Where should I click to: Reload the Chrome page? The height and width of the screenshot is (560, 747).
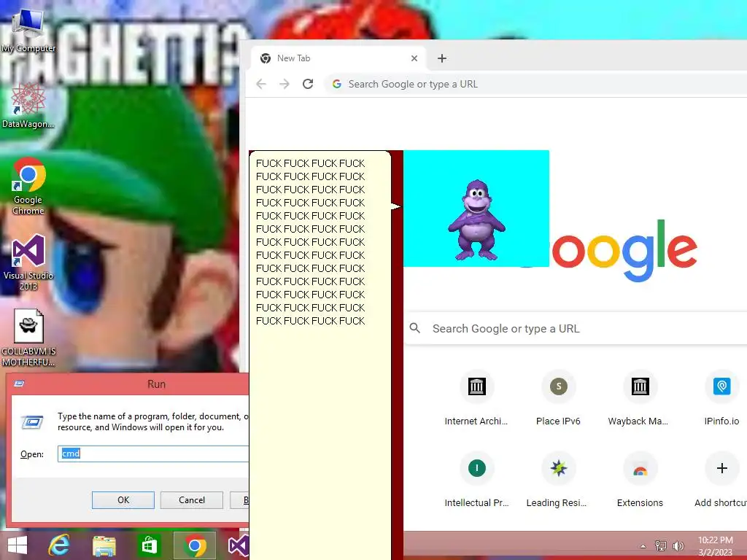[x=308, y=85]
